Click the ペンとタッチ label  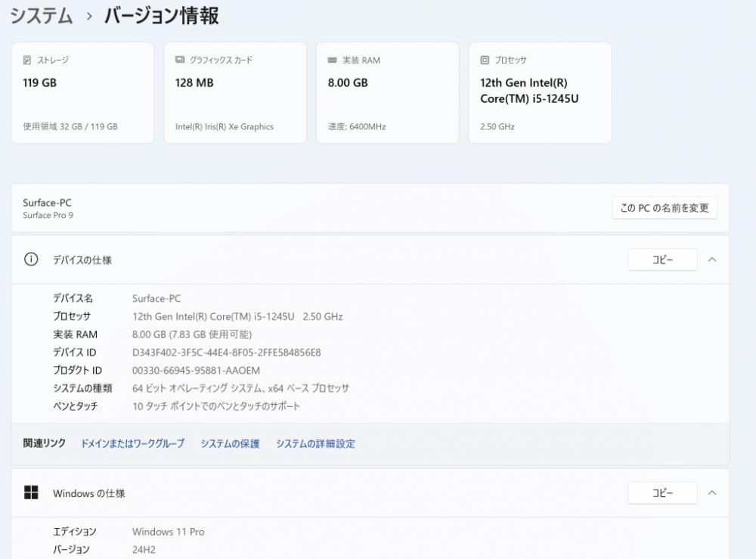(x=75, y=406)
